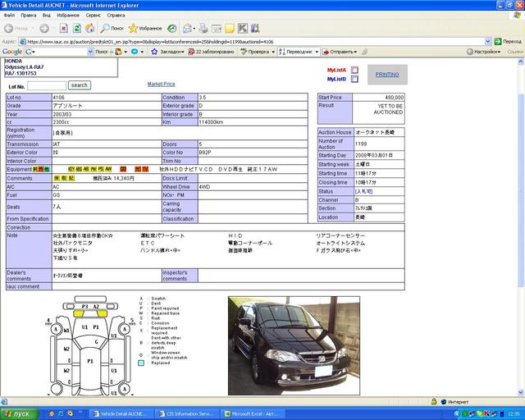Viewport: 525px width, 420px height.
Task: Switch to CIS Information Service taskbar window
Action: (x=188, y=414)
